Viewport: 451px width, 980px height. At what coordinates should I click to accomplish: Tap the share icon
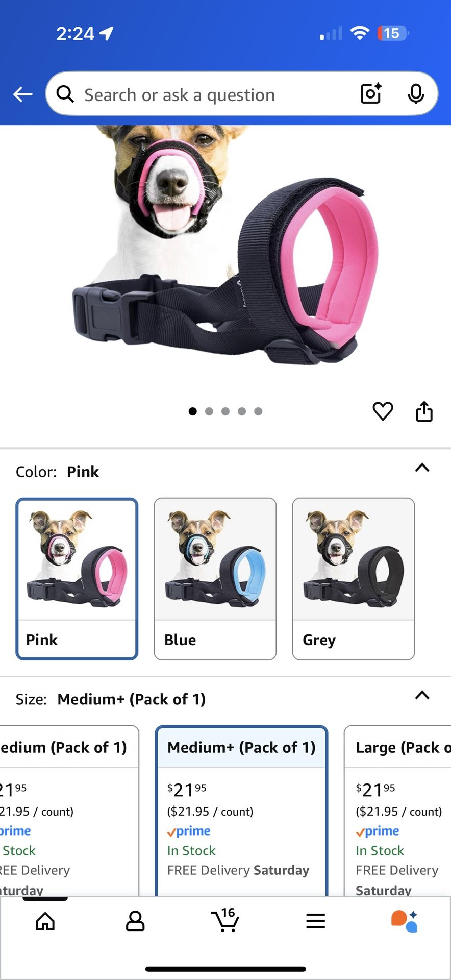click(x=424, y=411)
